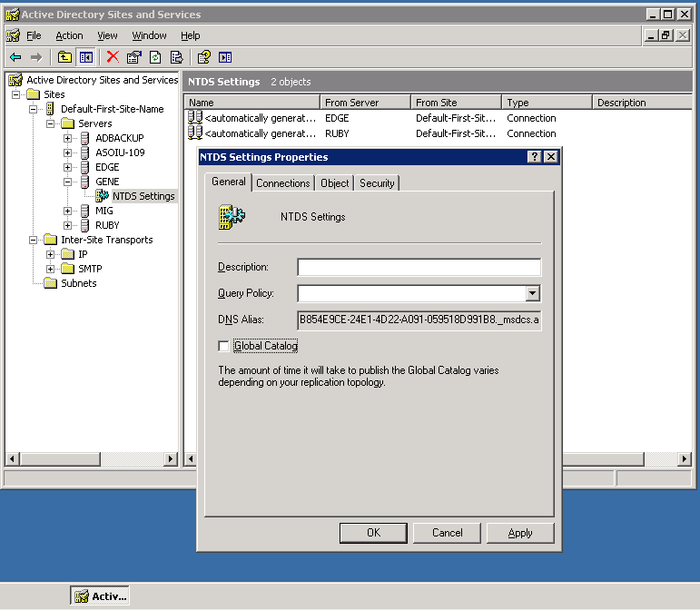The height and width of the screenshot is (610, 700).
Task: Click the From Server column header
Action: click(366, 103)
